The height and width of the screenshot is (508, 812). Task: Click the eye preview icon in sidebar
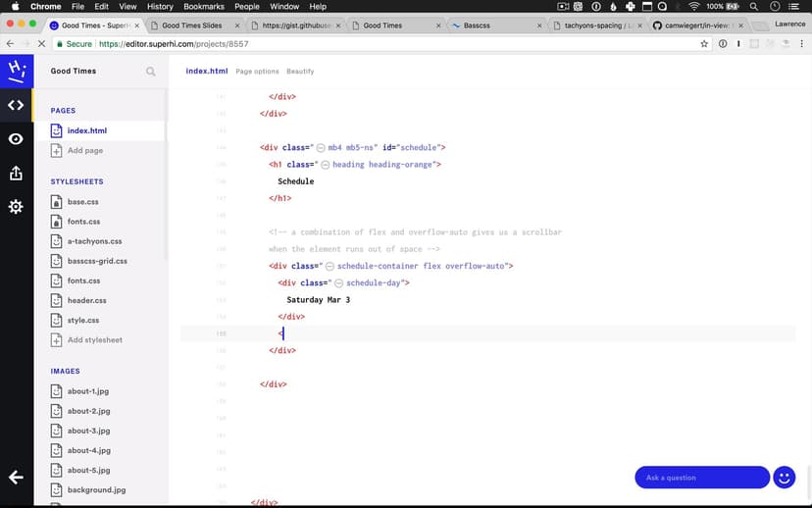16,139
